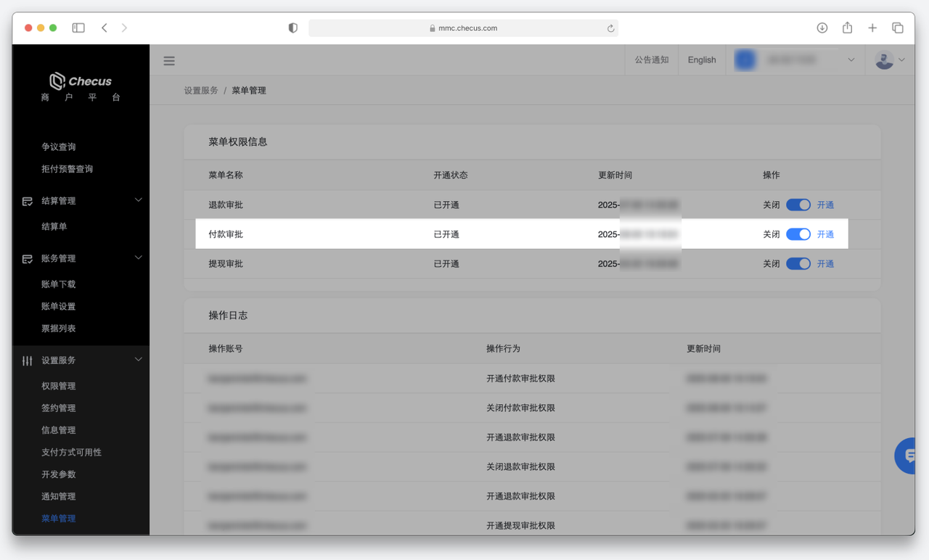Open the user avatar dropdown menu
Screen dimensions: 929x560
890,60
